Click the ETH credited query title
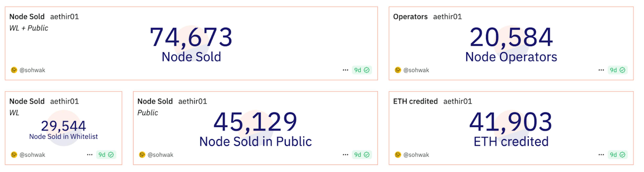 [415, 101]
